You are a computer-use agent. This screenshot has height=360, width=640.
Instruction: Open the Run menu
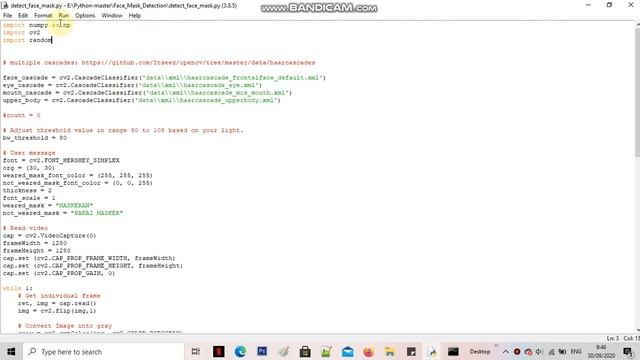[64, 16]
